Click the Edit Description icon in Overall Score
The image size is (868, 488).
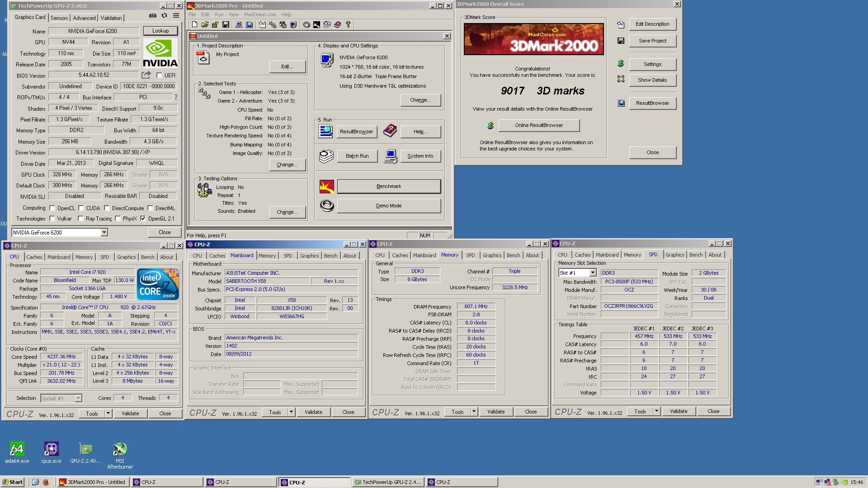[621, 25]
